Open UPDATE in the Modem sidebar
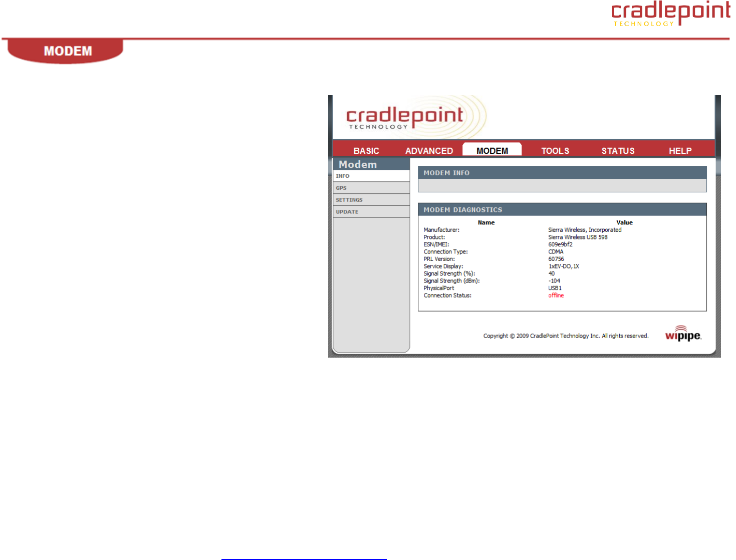736x560 pixels. [371, 212]
